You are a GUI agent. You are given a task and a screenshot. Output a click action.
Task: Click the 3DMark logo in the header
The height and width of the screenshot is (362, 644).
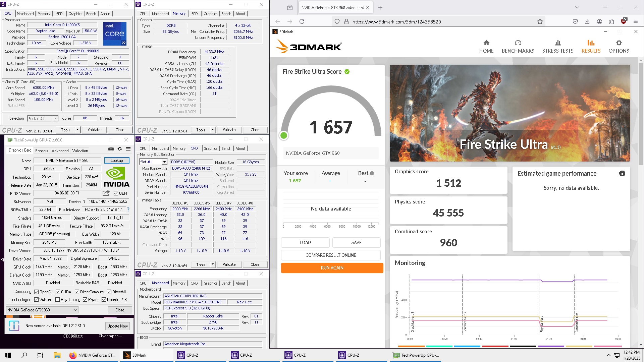[309, 46]
